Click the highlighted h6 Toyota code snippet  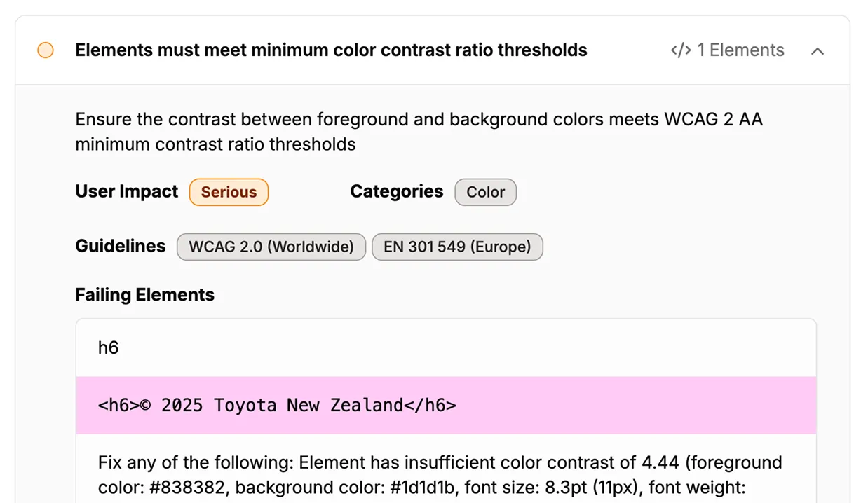pyautogui.click(x=278, y=405)
